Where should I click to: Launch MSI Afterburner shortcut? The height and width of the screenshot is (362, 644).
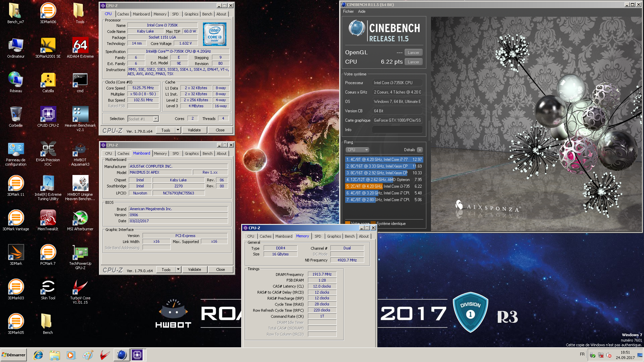pyautogui.click(x=80, y=221)
